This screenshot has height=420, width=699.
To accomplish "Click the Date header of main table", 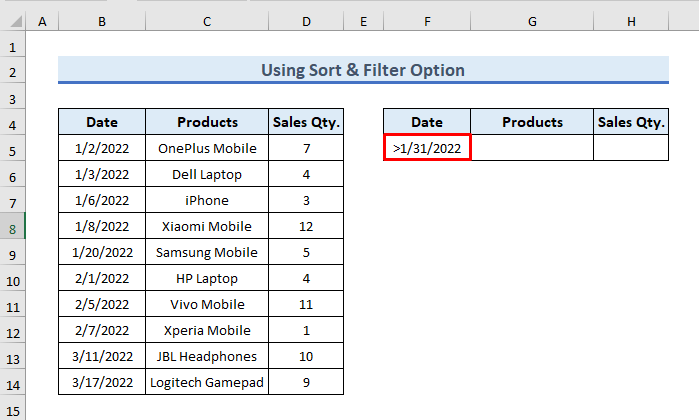I will coord(101,123).
